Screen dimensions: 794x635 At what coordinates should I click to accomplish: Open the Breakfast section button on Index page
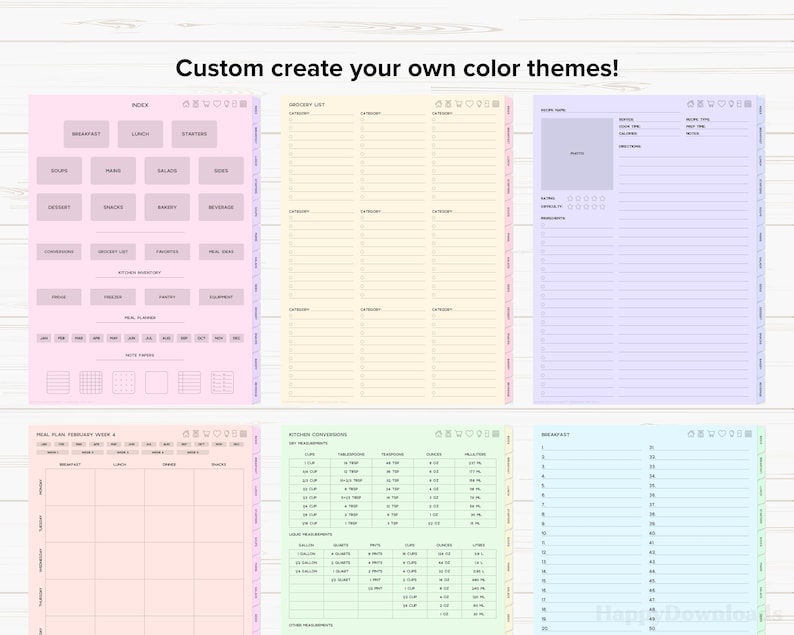87,134
